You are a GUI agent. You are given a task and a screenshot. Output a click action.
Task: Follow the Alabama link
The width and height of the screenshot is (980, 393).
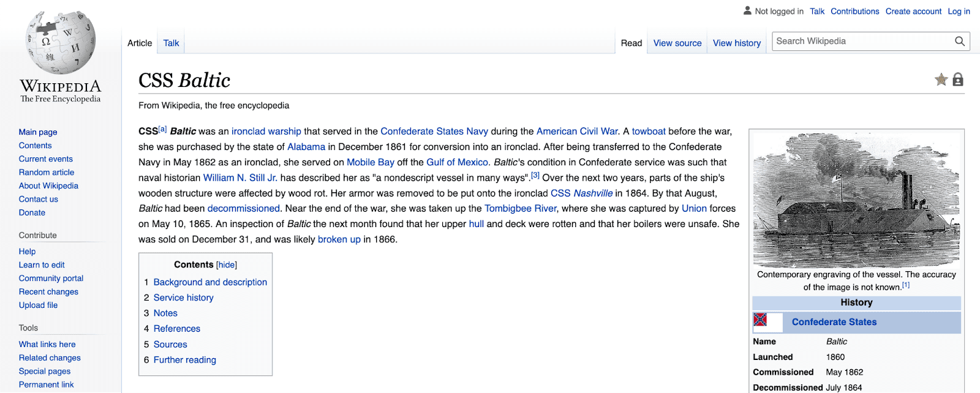(306, 147)
